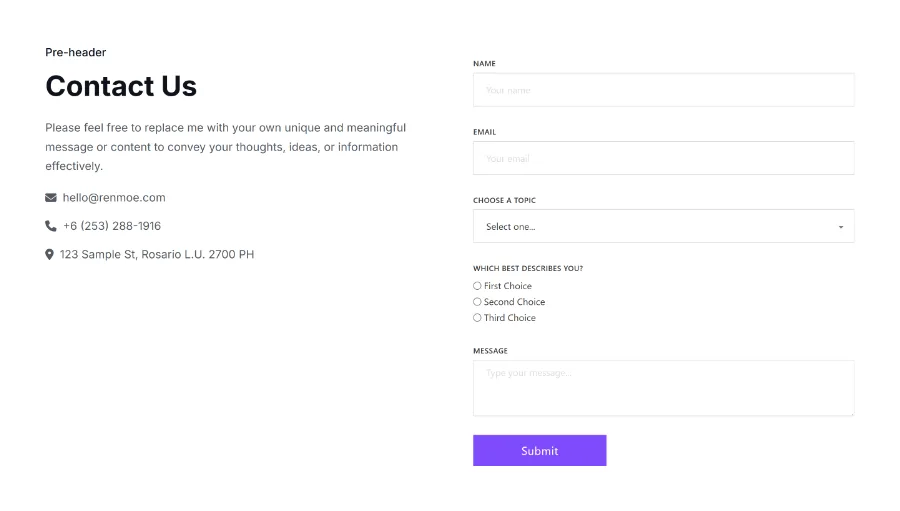Viewport: 900px width, 511px height.
Task: Click the location pin icon
Action: click(x=49, y=255)
